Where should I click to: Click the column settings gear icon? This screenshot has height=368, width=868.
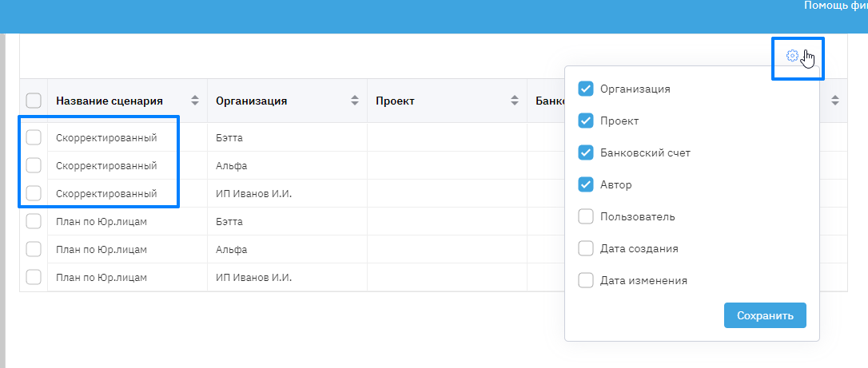[792, 56]
